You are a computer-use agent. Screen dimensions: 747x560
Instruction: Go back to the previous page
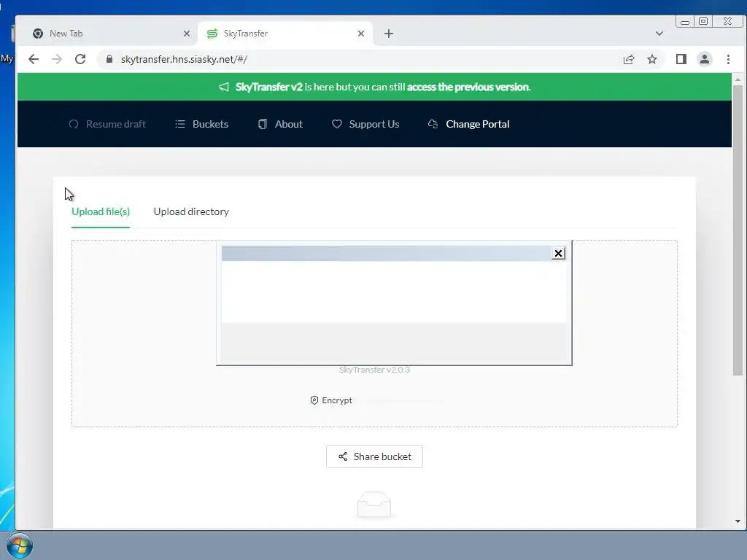(34, 59)
